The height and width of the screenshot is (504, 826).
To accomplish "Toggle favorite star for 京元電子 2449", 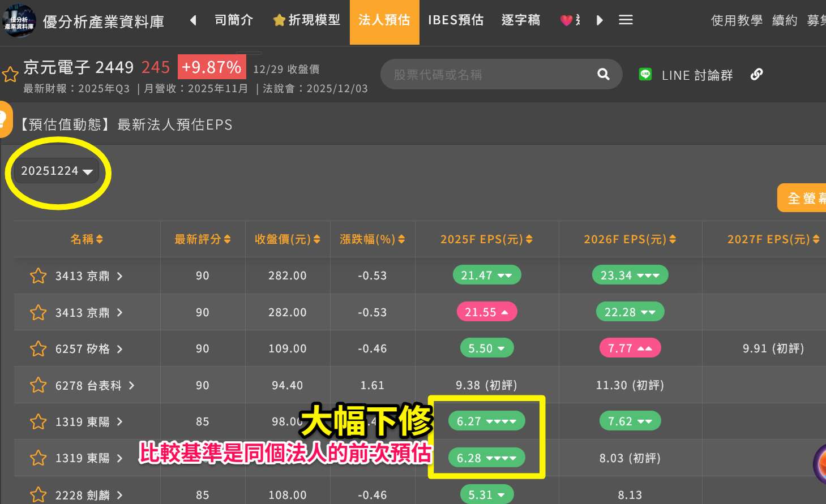I will pyautogui.click(x=10, y=74).
